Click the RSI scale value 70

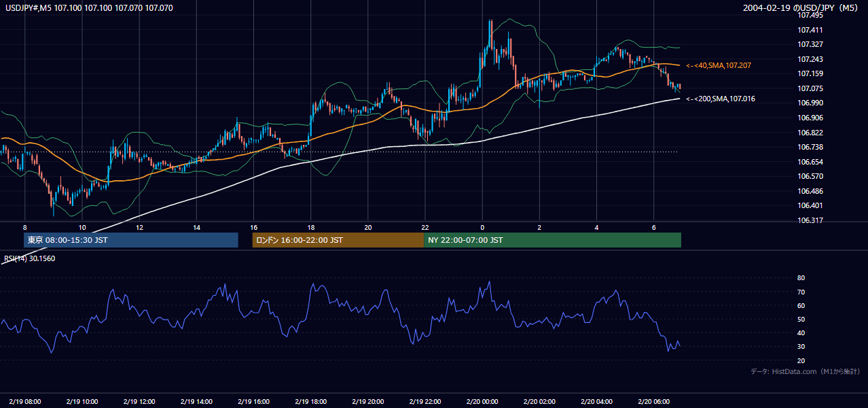tap(801, 292)
